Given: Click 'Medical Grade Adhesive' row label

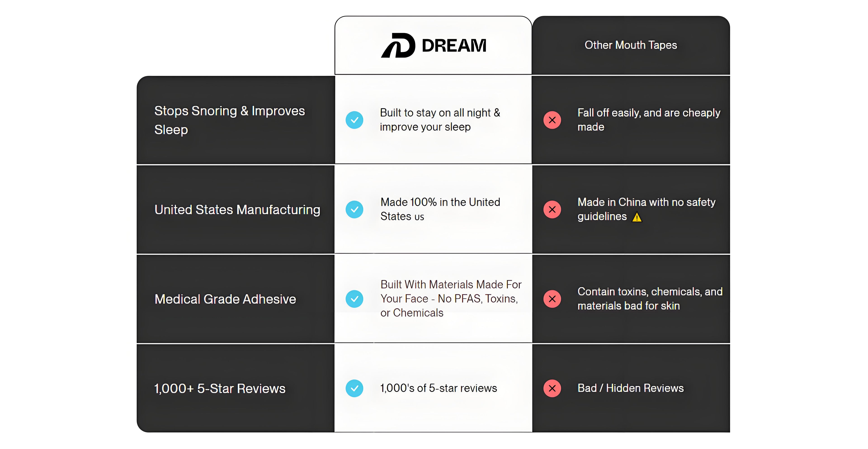Looking at the screenshot, I should pos(225,299).
